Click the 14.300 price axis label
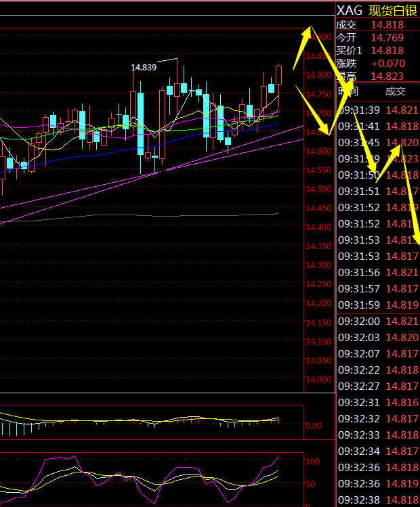The width and height of the screenshot is (420, 507). click(318, 265)
